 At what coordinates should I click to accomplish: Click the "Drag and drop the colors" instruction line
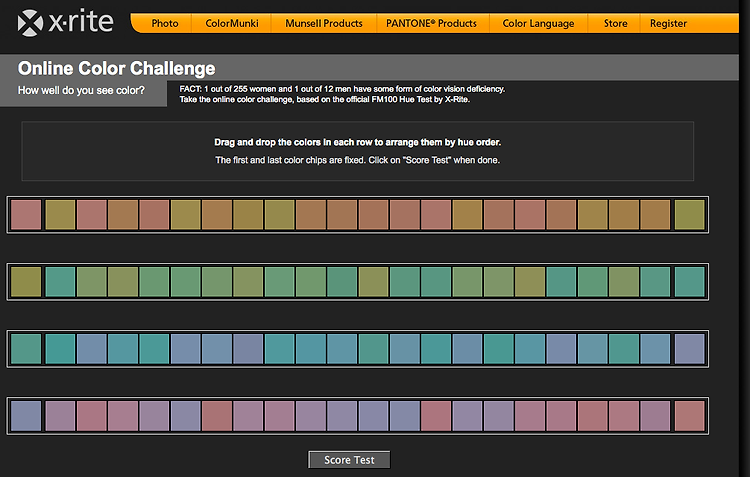pyautogui.click(x=357, y=142)
